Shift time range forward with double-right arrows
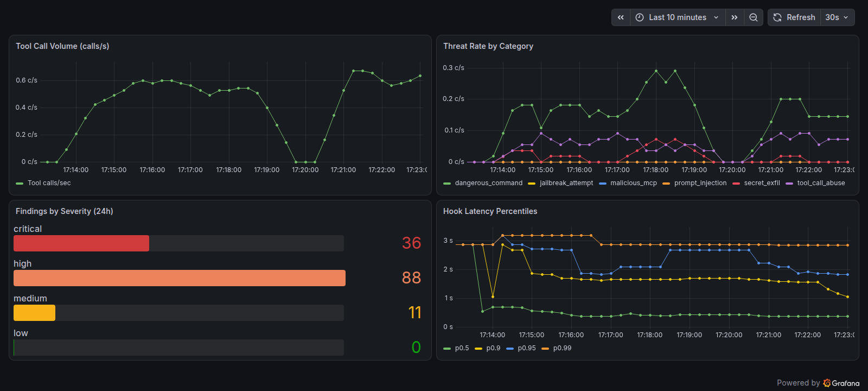The width and height of the screenshot is (868, 391). click(735, 17)
